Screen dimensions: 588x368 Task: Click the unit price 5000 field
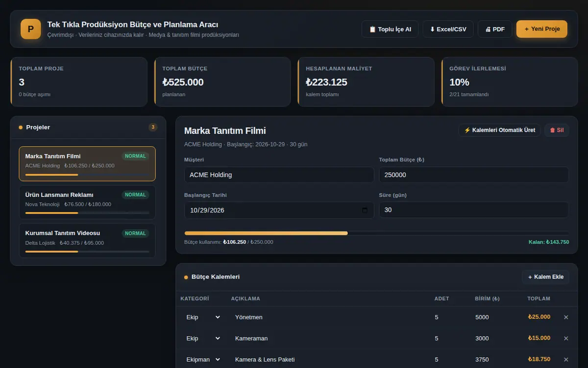click(494, 317)
